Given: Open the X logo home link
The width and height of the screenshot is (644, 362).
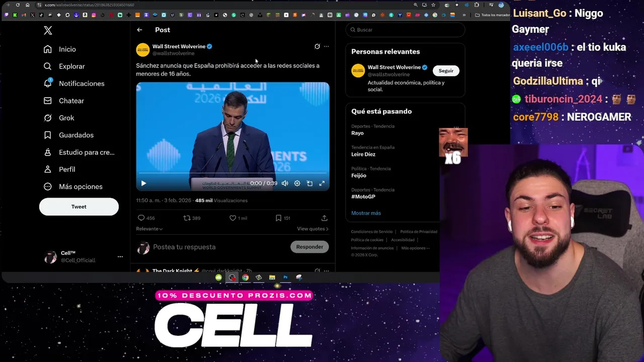Looking at the screenshot, I should coord(48,30).
